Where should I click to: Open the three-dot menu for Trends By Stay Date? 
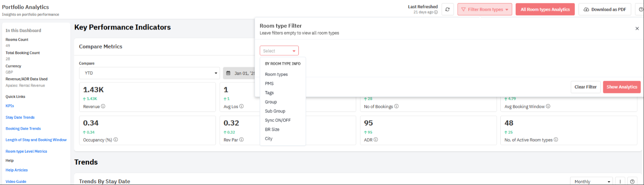click(620, 181)
